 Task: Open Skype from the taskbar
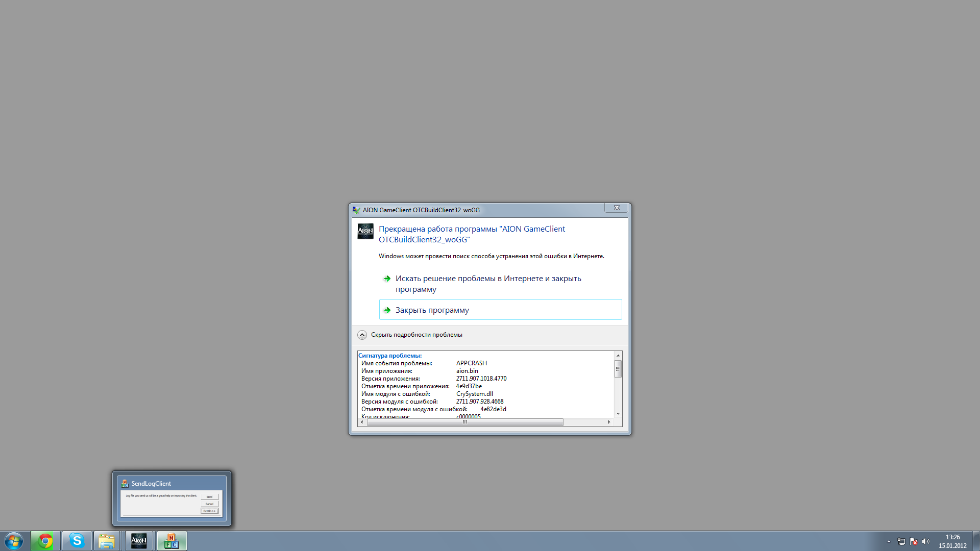77,541
